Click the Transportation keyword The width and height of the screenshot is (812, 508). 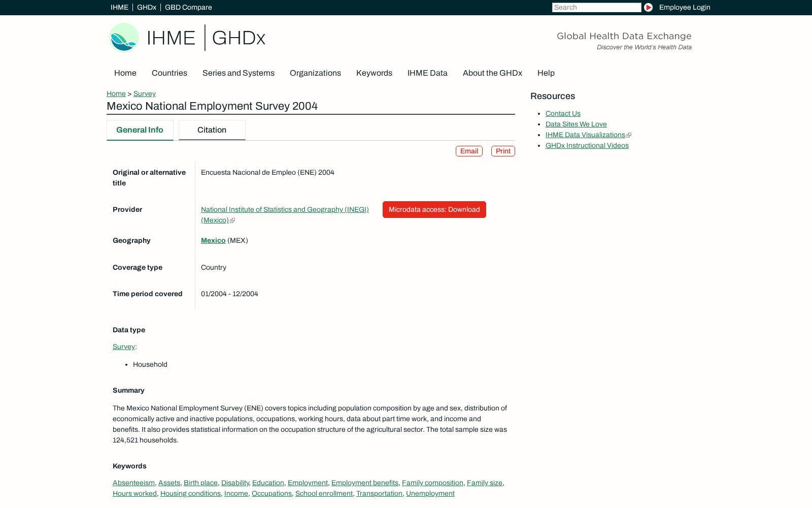(x=379, y=493)
